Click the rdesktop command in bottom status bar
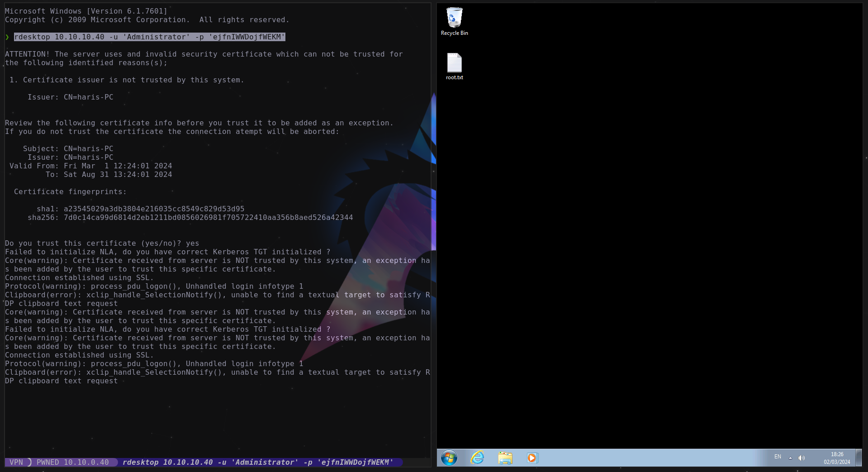The image size is (868, 472). [258, 462]
